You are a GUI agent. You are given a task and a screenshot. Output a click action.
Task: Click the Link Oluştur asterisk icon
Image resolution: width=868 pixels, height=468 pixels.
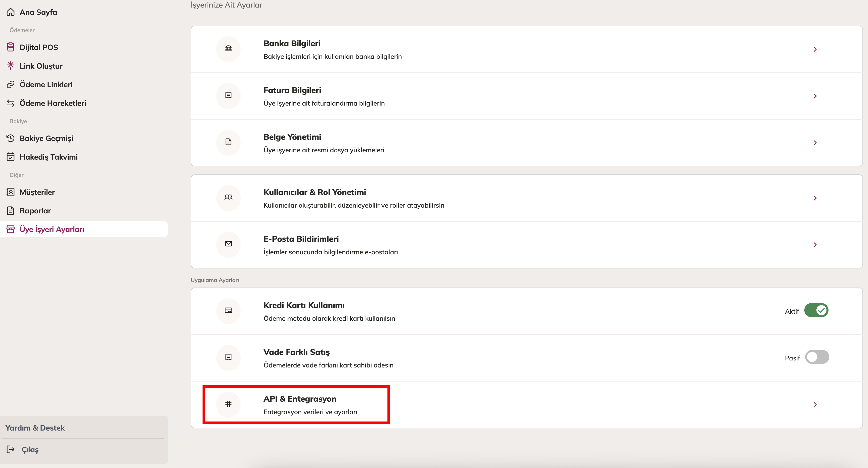coord(11,66)
